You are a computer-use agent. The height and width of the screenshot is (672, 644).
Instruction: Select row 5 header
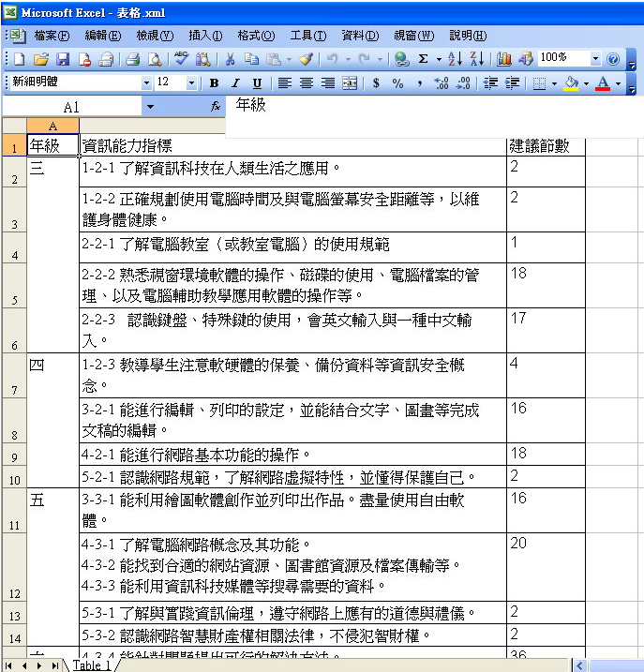pos(14,285)
